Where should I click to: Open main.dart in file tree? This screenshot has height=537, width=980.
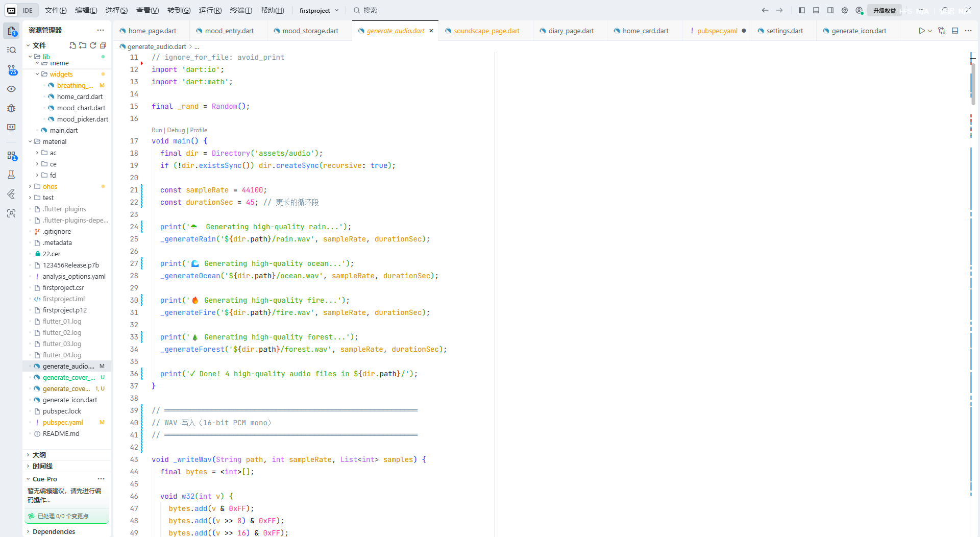[64, 130]
